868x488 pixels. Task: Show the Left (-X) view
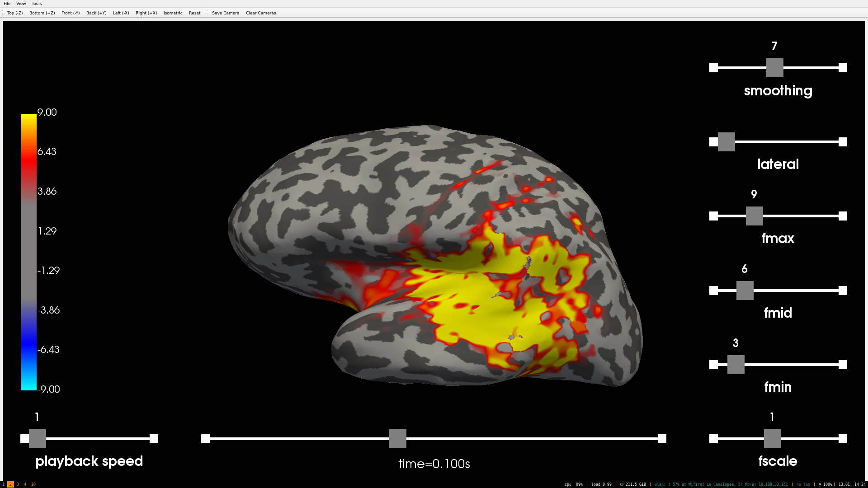tap(121, 13)
